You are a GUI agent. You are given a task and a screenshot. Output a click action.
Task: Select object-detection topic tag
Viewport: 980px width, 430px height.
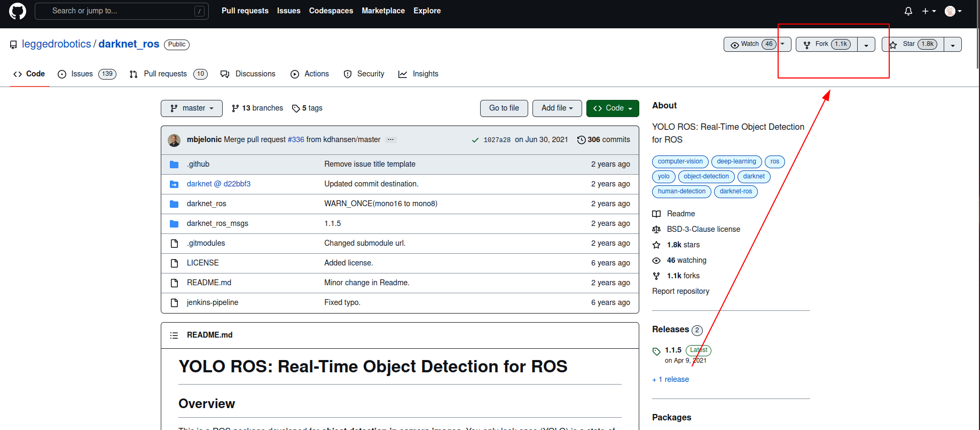coord(706,177)
